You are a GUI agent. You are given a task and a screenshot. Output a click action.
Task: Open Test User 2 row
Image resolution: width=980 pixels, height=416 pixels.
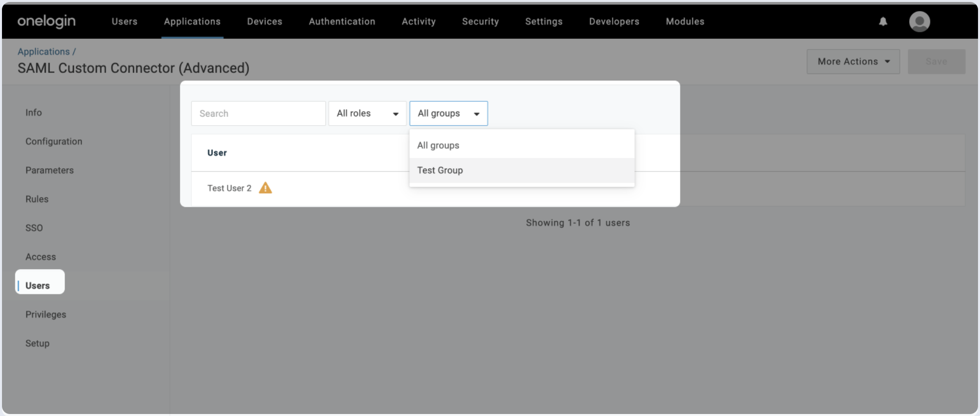point(229,188)
